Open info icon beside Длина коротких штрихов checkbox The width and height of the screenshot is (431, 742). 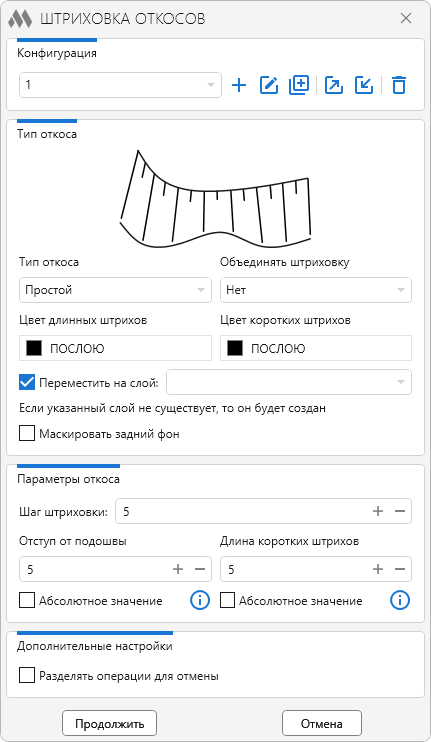[x=400, y=601]
